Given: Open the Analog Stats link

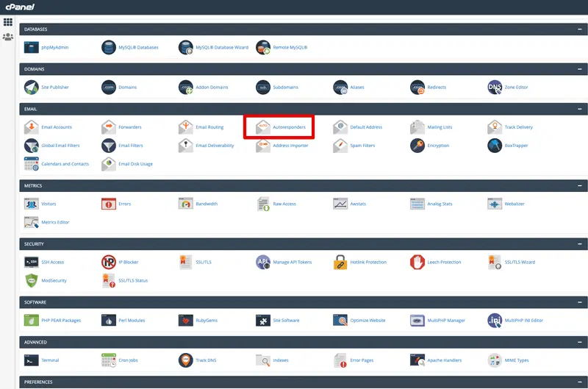Looking at the screenshot, I should [440, 204].
